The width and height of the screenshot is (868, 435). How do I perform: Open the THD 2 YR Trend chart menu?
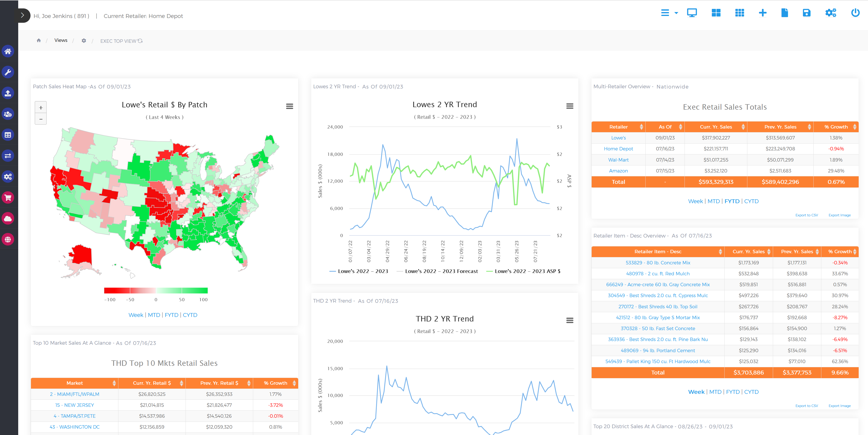pyautogui.click(x=570, y=321)
